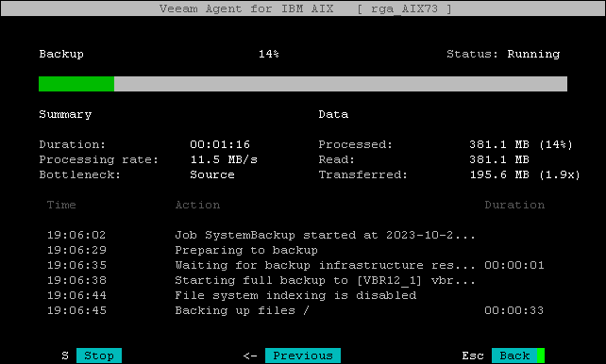This screenshot has height=364, width=606.
Task: Click the Transferred 195.6 MB (1.9x) value
Action: (525, 174)
